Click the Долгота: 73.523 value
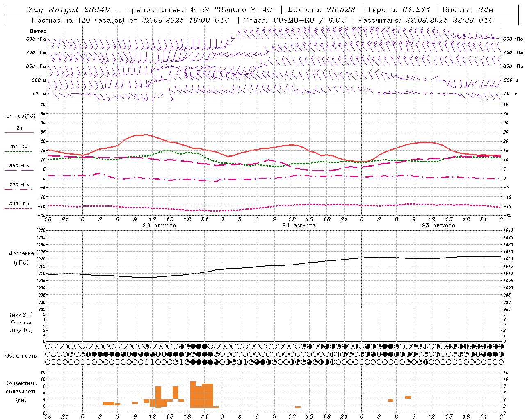This screenshot has width=525, height=420. [322, 10]
